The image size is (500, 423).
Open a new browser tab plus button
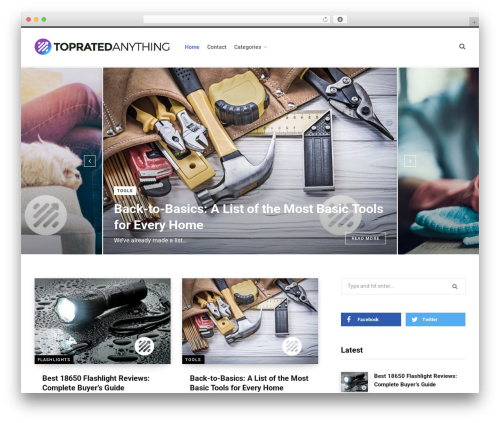click(474, 22)
